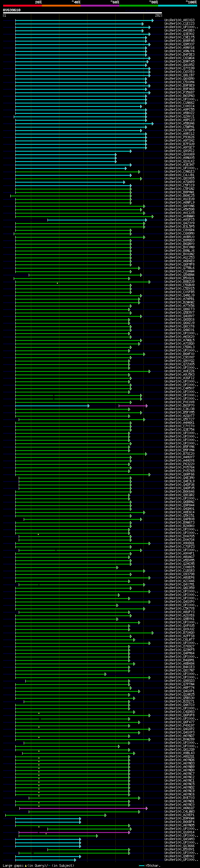The width and height of the screenshot is (200, 868).
Task: Select label UniRef100_C4LWW3
Action: tap(179, 811)
